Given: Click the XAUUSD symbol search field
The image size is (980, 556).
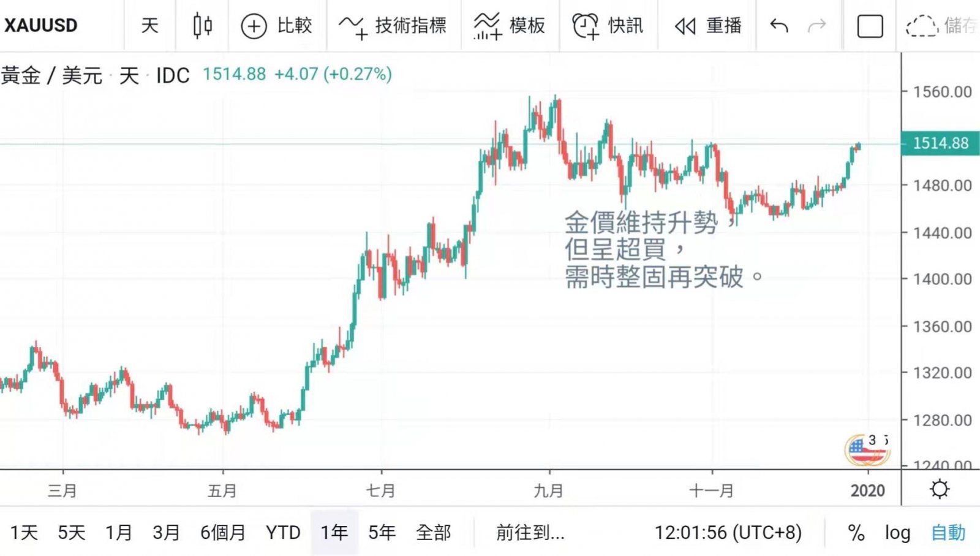Looking at the screenshot, I should click(x=42, y=26).
